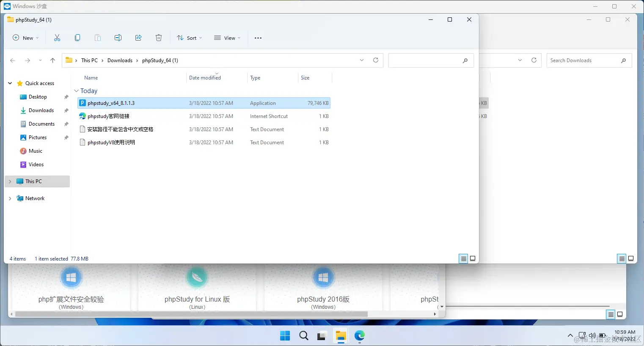Open Microsoft Edge from taskbar

pyautogui.click(x=360, y=336)
